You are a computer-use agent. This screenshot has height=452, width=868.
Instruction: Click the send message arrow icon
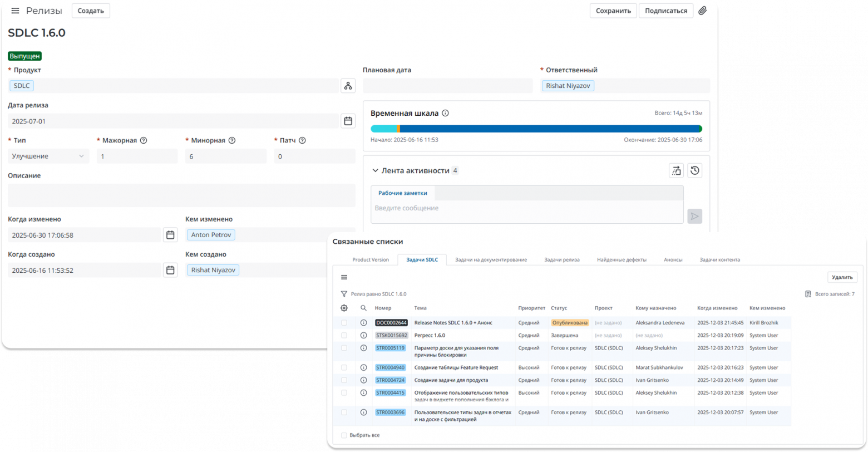694,217
